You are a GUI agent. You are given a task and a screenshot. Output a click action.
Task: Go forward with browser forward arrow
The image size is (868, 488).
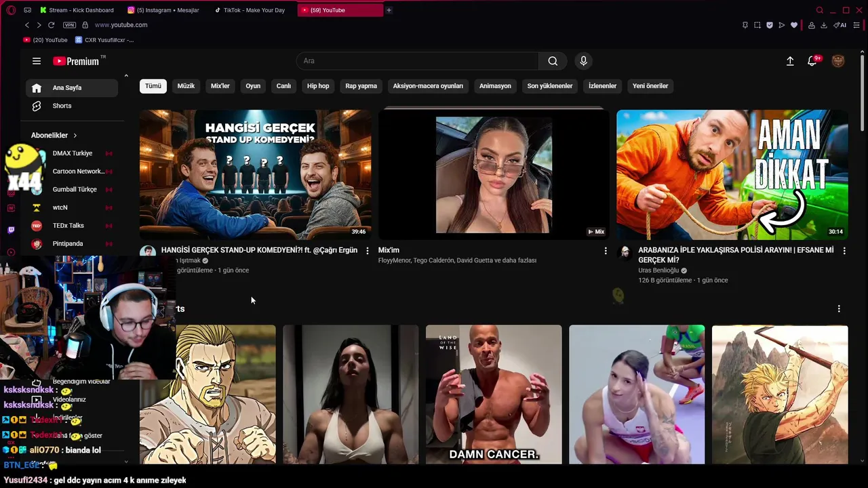tap(39, 25)
